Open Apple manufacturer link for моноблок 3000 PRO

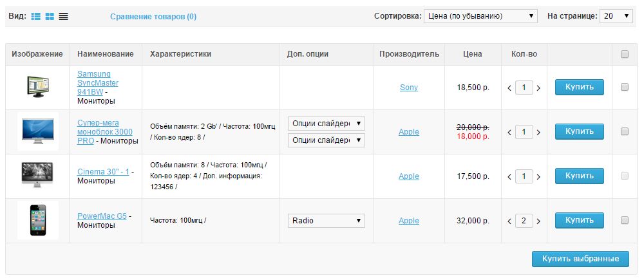pyautogui.click(x=409, y=132)
